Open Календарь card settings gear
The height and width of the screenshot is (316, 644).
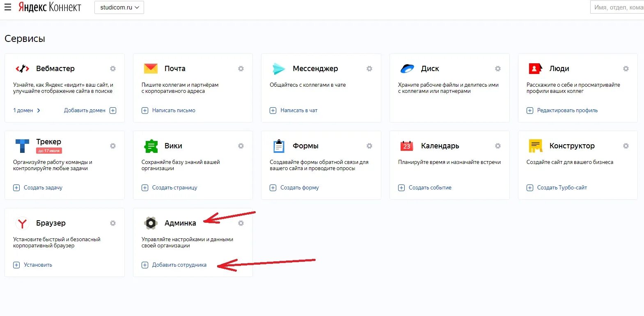tap(497, 146)
